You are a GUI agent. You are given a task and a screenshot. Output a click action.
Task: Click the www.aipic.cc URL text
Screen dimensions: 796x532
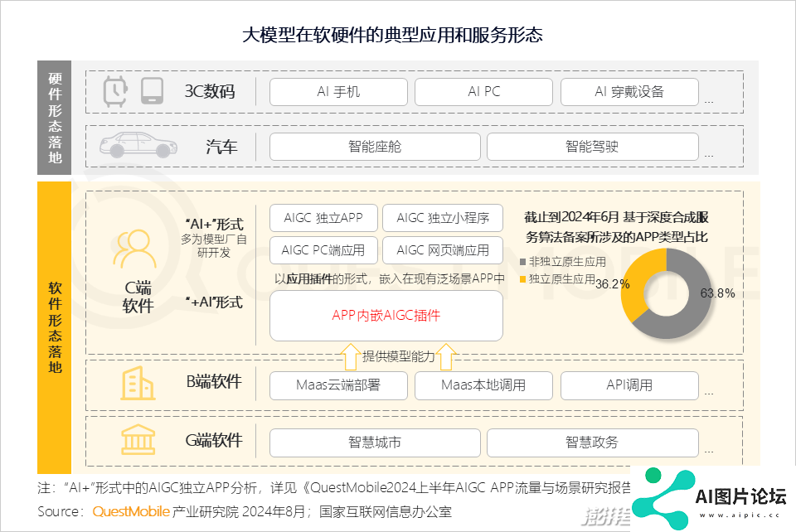point(739,515)
